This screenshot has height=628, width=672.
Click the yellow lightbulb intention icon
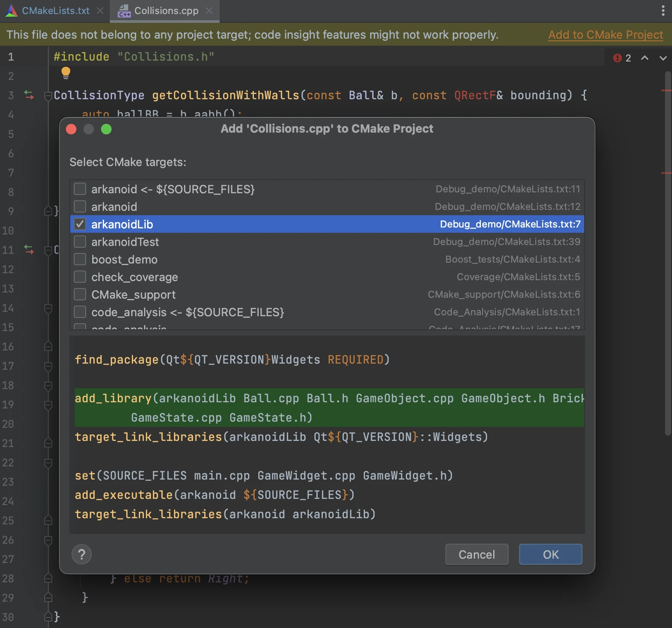coord(66,73)
